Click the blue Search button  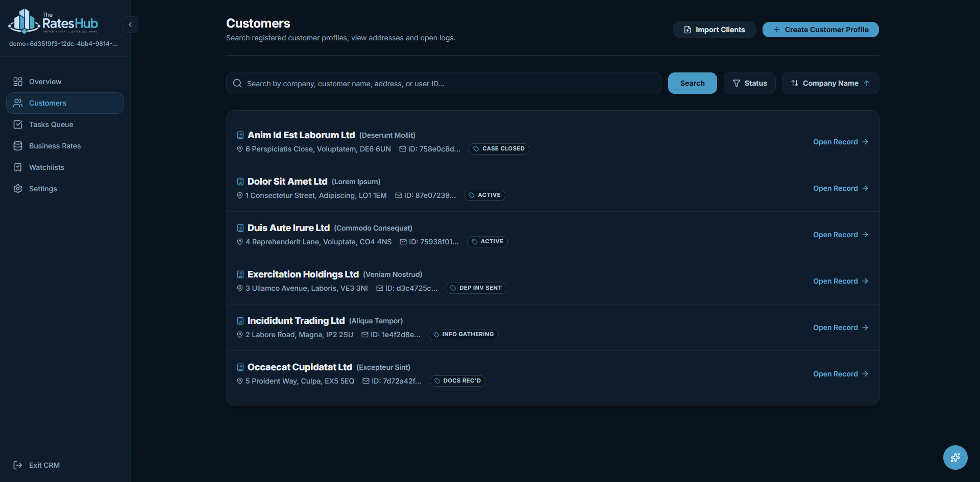(x=692, y=83)
